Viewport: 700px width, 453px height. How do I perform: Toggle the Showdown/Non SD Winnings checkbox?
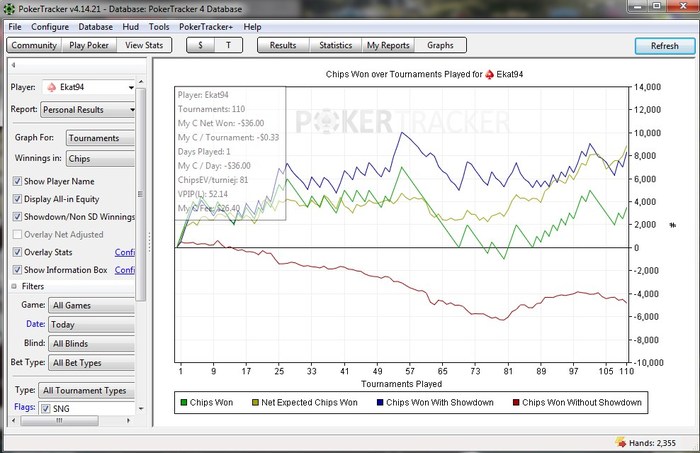[17, 217]
